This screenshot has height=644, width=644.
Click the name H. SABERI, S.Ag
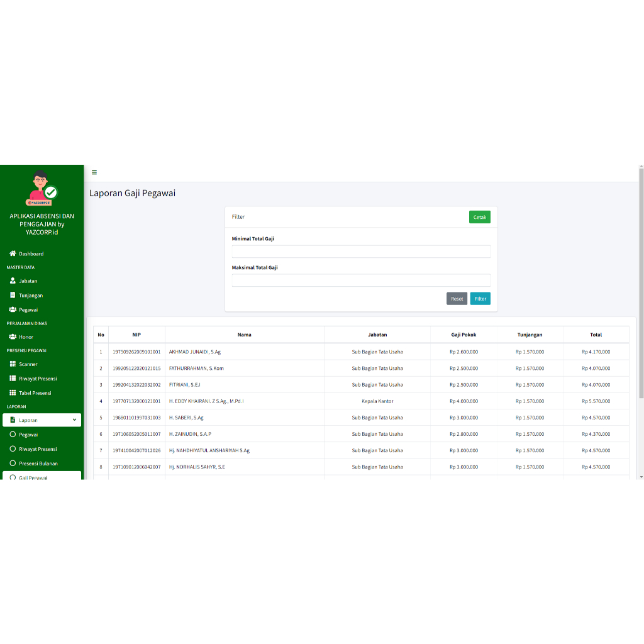pyautogui.click(x=186, y=418)
